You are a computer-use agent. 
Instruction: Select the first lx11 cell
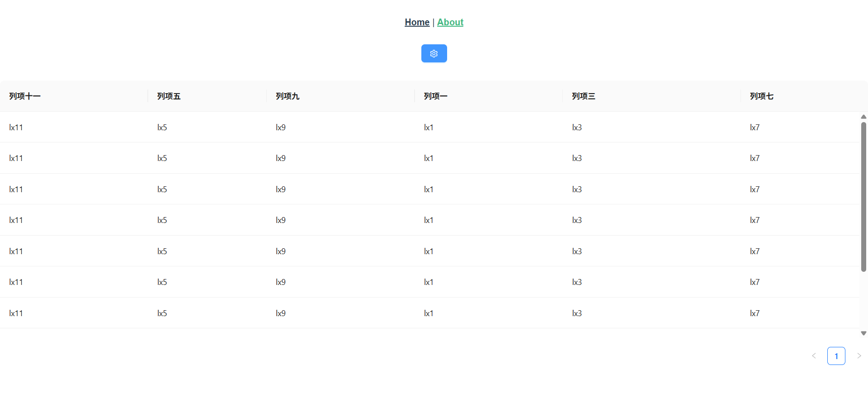(16, 127)
